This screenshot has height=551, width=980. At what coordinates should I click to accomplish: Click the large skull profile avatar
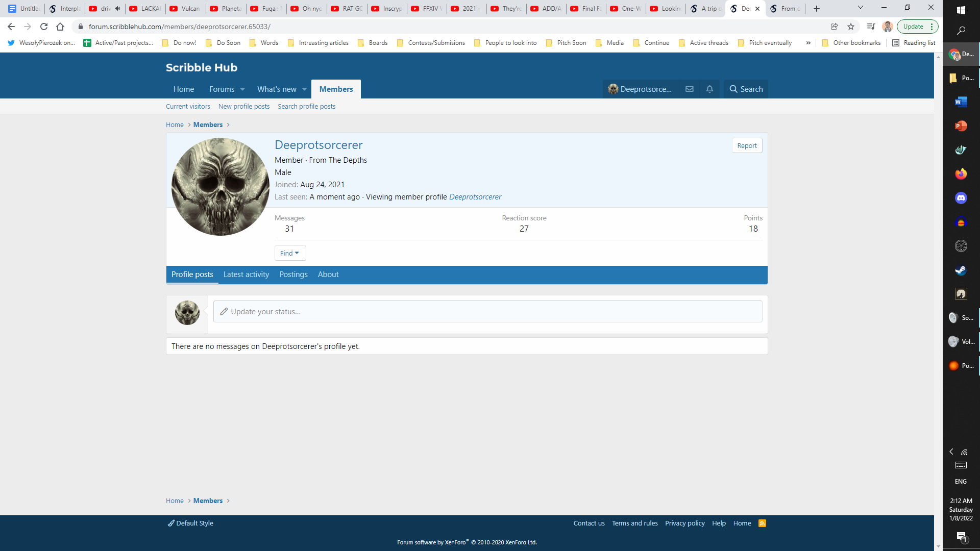click(220, 187)
